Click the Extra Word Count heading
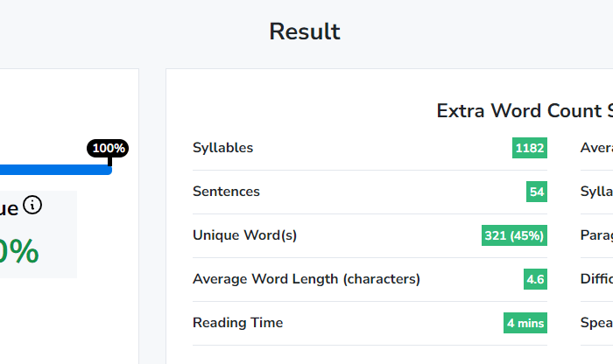Viewport: 613px width, 364px height. (524, 111)
